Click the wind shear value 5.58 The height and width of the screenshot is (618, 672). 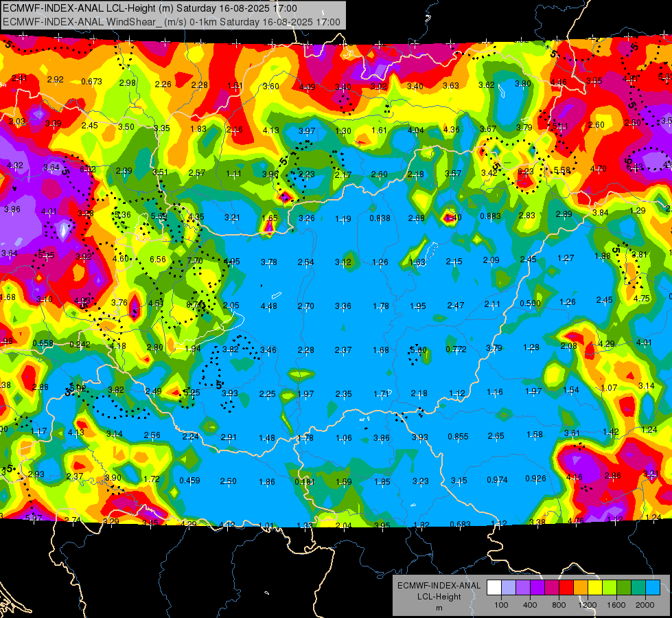pos(562,171)
